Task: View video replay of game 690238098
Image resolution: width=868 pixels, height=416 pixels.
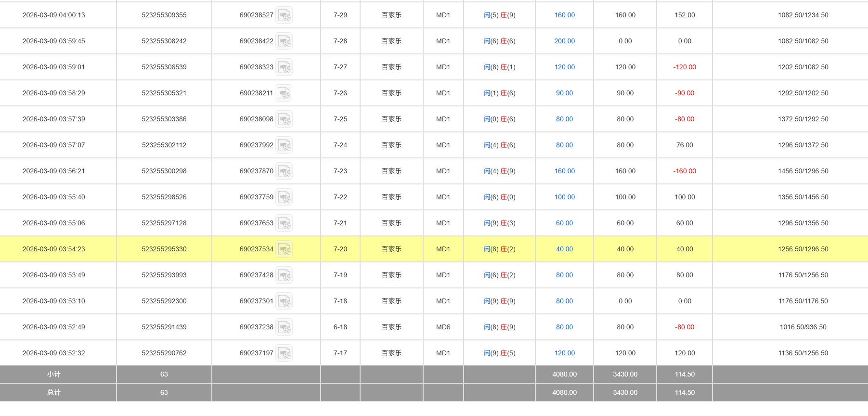Action: (285, 119)
